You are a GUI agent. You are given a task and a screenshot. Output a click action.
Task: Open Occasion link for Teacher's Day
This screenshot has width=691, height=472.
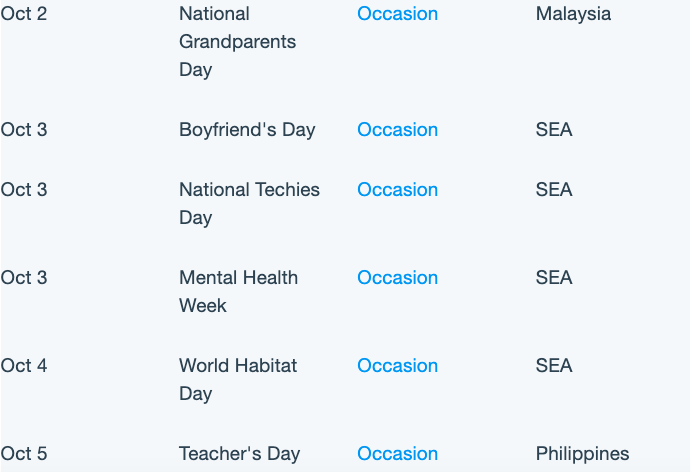(x=398, y=453)
